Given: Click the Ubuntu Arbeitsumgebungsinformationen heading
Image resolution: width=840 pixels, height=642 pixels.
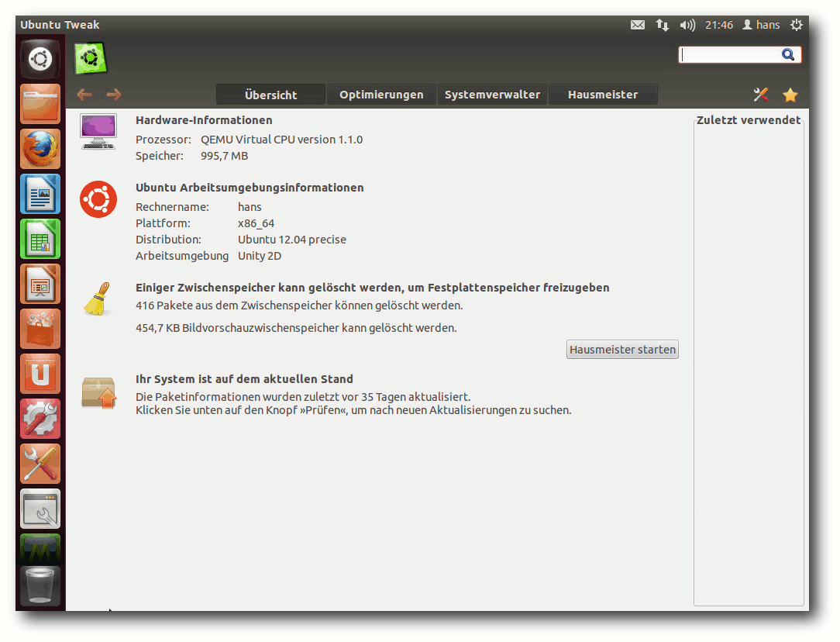Looking at the screenshot, I should point(250,188).
